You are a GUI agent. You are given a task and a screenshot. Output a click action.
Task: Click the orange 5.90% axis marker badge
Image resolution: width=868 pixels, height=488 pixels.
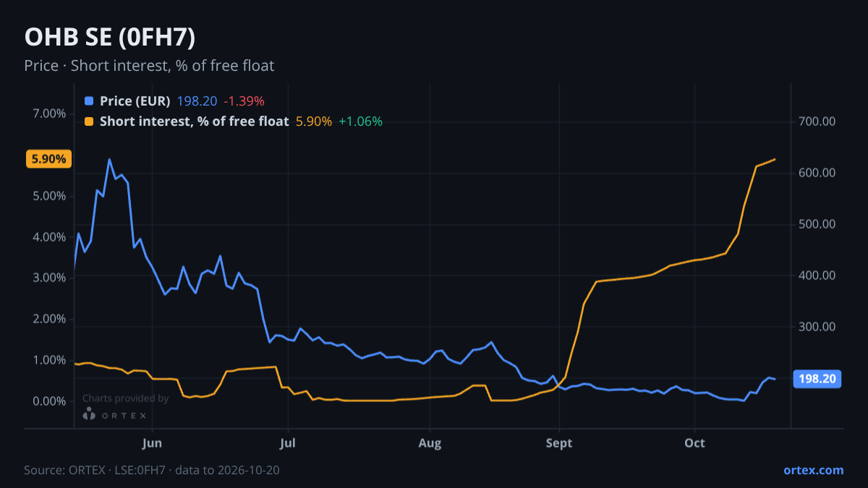48,159
